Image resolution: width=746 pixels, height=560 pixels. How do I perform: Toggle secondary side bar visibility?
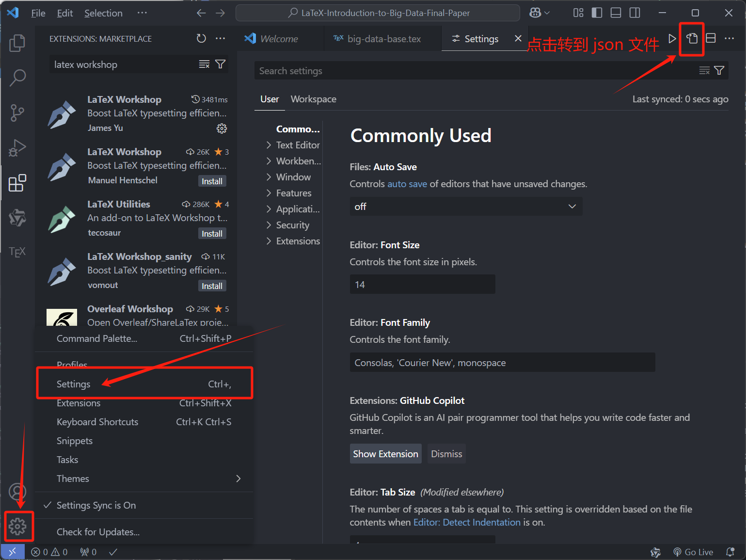coord(635,13)
